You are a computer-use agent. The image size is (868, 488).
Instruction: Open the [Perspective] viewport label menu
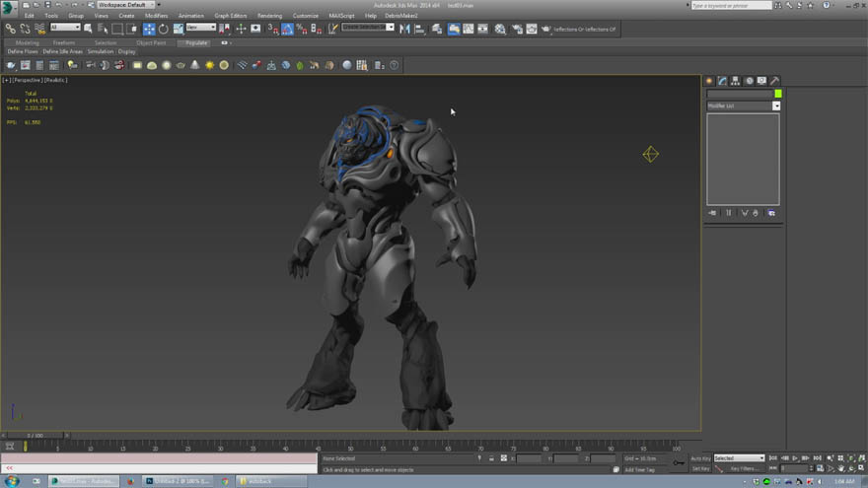pyautogui.click(x=28, y=80)
